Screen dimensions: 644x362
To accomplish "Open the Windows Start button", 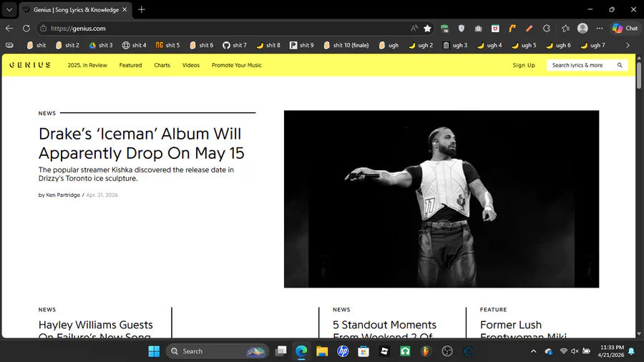I will point(154,351).
